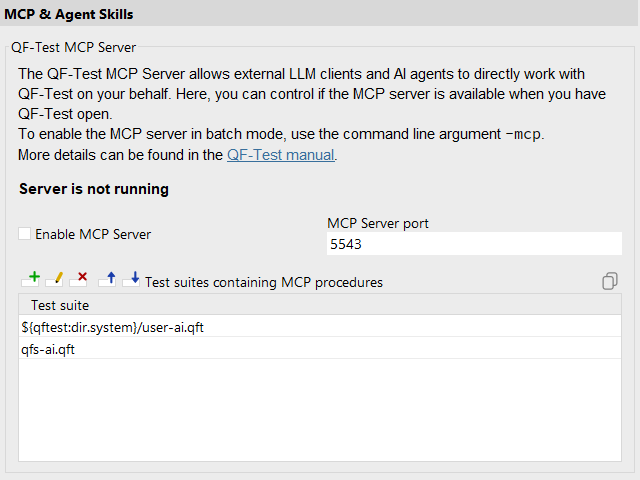Select the qfs-ai.qft row
The width and height of the screenshot is (640, 480).
coord(320,349)
